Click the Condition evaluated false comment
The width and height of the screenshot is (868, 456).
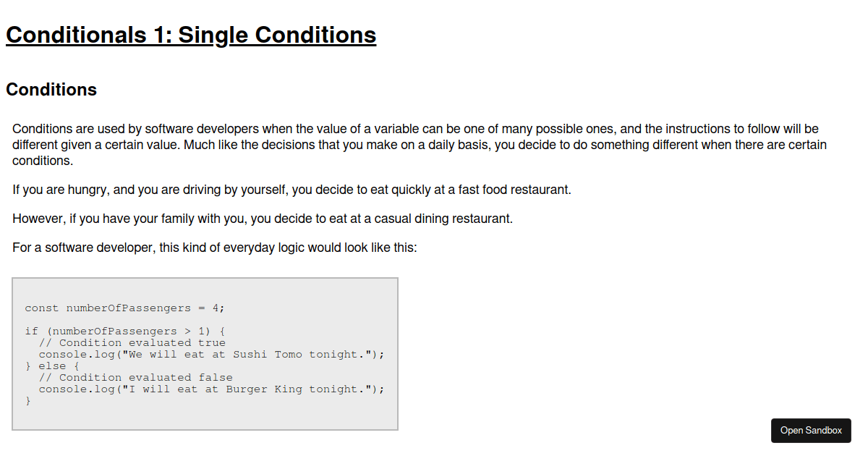pos(137,377)
